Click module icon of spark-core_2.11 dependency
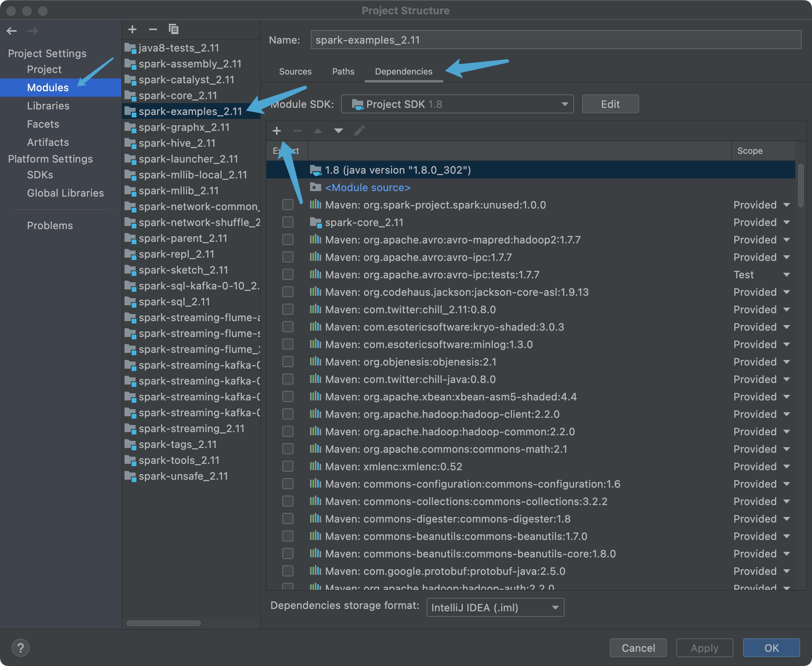Screen dimensions: 812x666 tap(316, 222)
